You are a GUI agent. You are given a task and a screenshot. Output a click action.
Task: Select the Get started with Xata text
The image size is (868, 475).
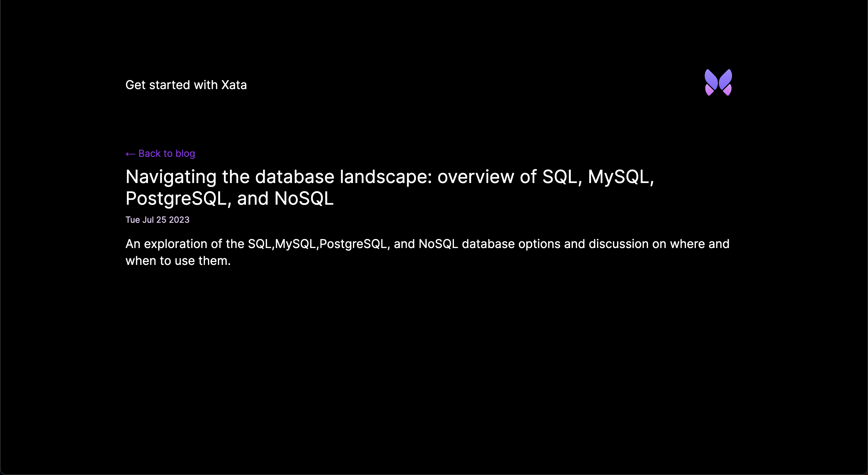[186, 85]
